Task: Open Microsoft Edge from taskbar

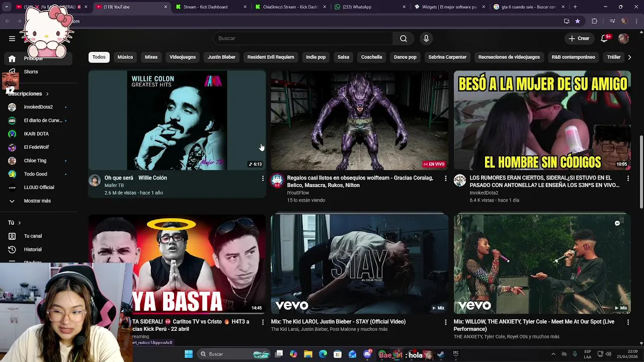Action: 323,354
